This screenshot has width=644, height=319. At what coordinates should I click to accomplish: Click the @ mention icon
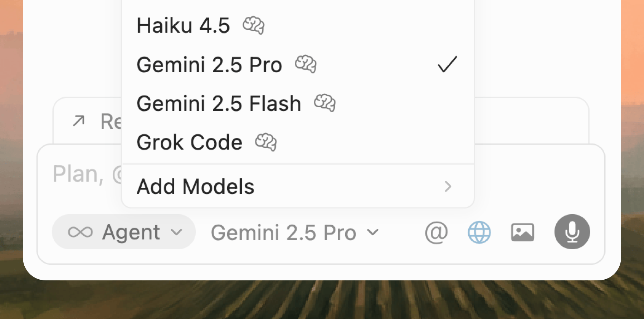point(436,232)
